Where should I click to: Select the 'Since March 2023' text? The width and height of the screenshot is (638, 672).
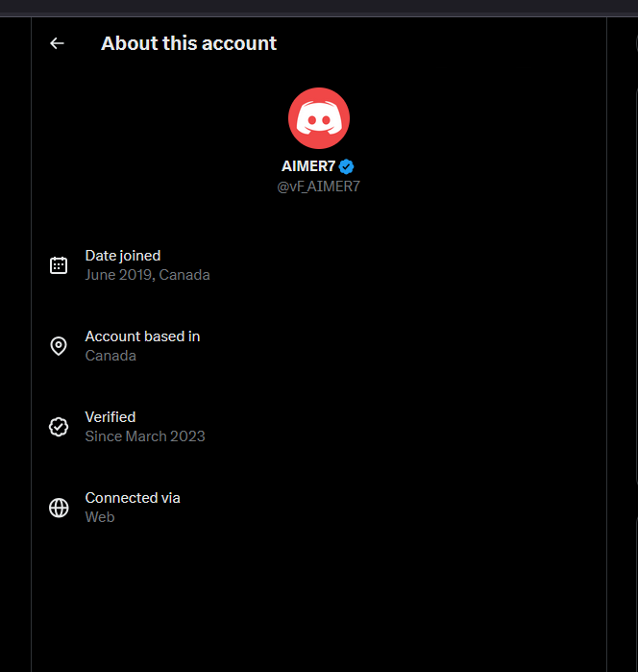[145, 436]
